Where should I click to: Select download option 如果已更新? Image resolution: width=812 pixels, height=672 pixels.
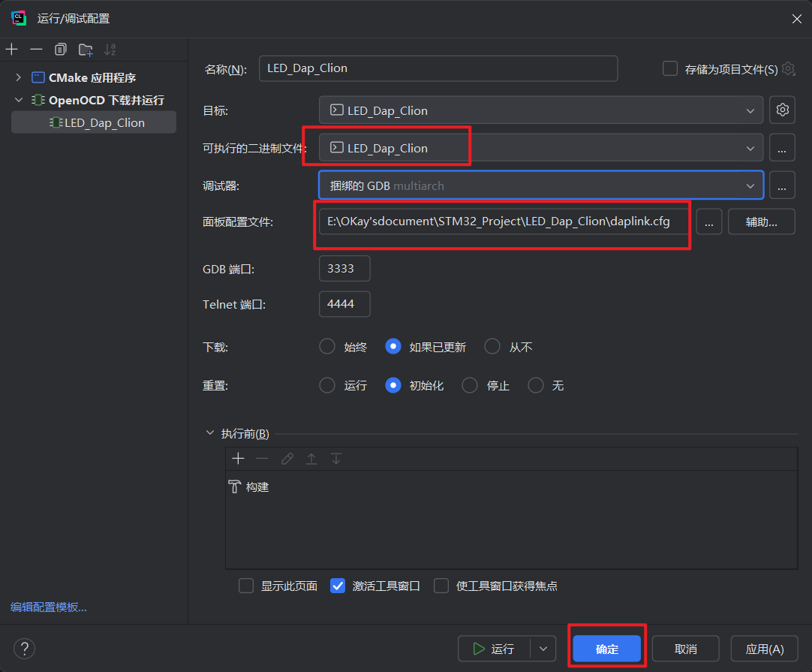point(393,346)
